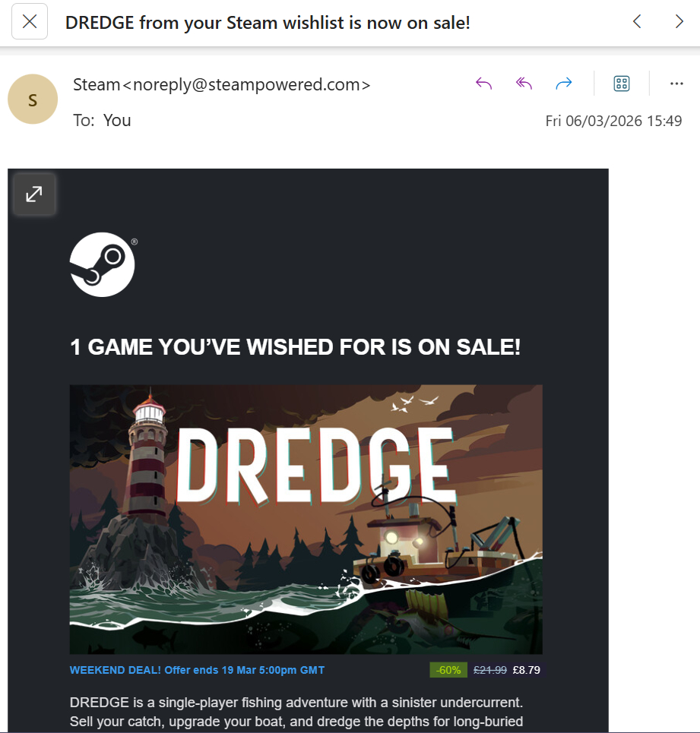
Task: Click the struck-through £21.99 original price
Action: point(489,670)
